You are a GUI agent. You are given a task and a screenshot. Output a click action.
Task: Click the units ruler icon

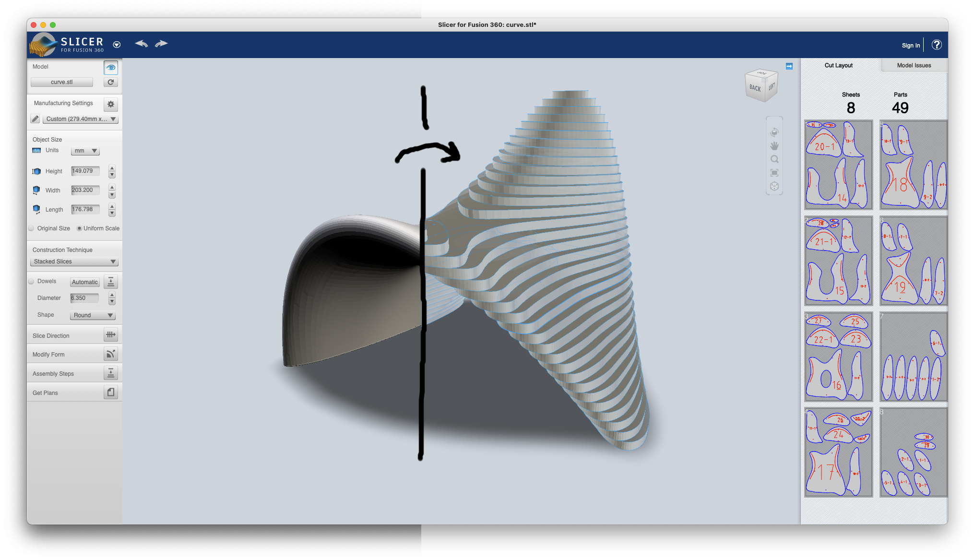[36, 151]
